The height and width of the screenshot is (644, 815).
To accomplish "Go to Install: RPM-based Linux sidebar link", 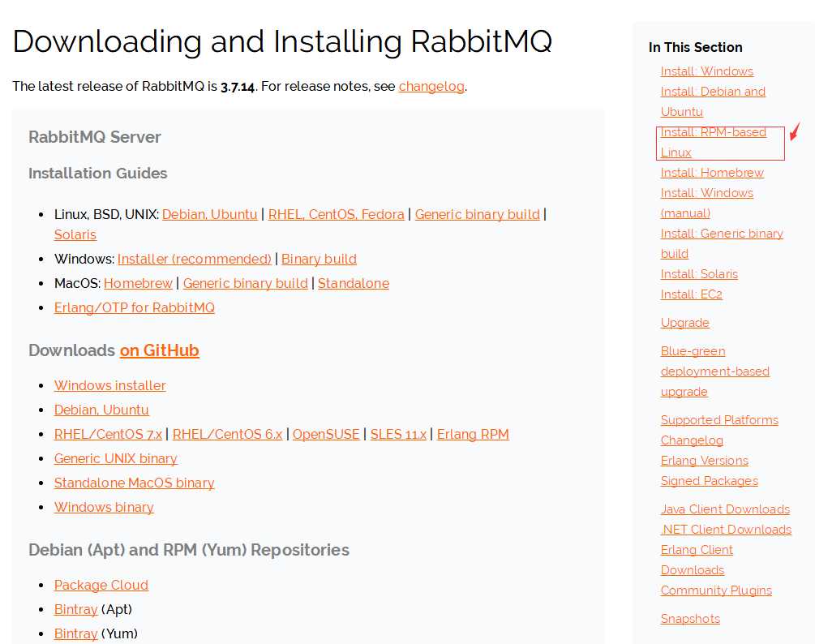I will pos(713,142).
